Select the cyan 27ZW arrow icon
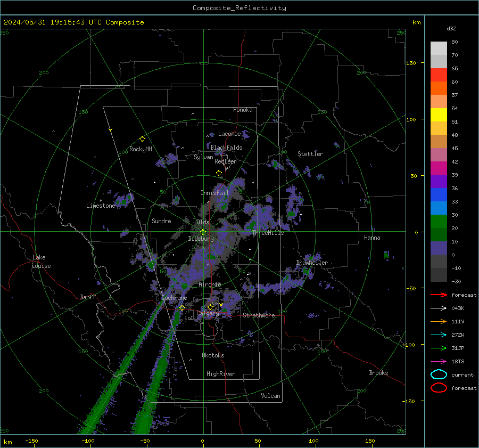Screen dimensions: 479x448 [439, 335]
